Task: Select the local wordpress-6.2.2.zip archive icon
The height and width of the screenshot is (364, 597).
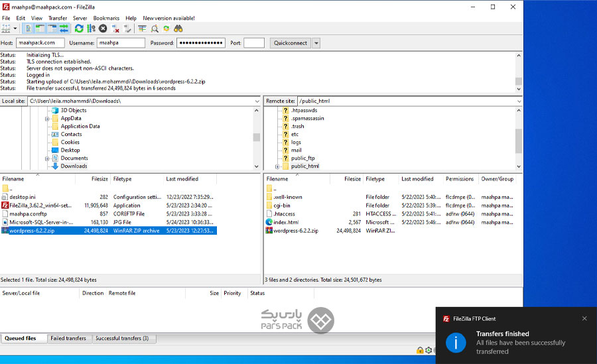Action: [5, 231]
